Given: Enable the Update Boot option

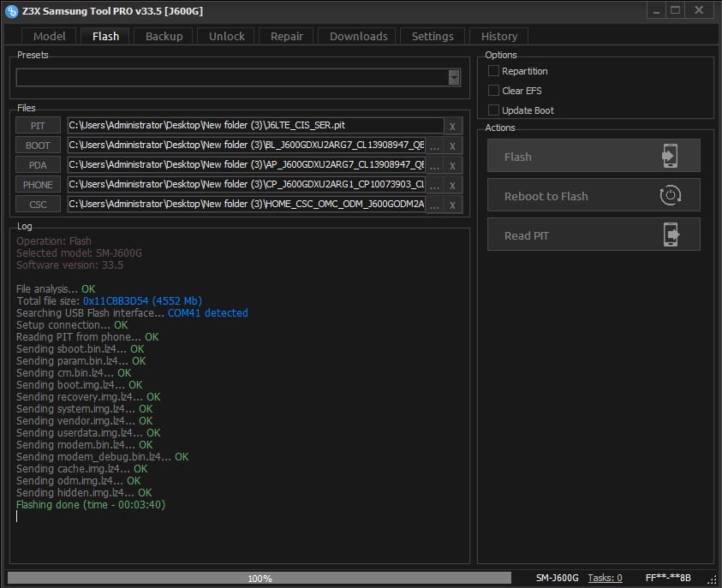Looking at the screenshot, I should point(493,110).
